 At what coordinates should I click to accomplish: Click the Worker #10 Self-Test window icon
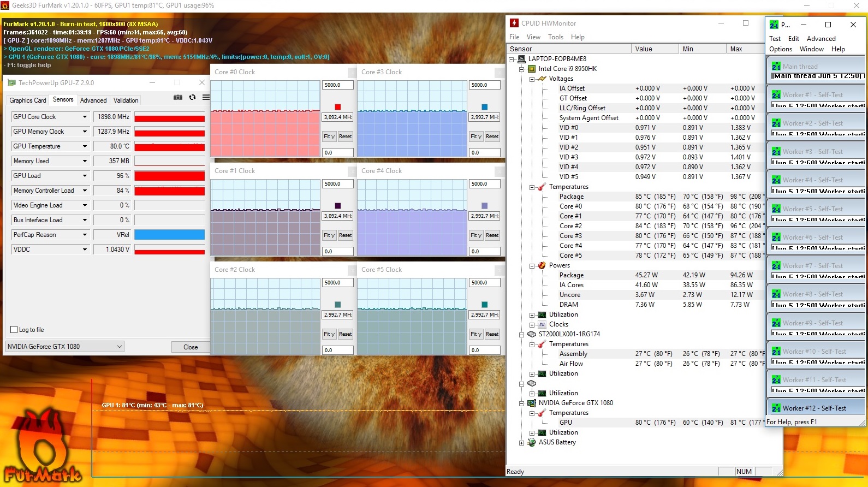pyautogui.click(x=776, y=352)
